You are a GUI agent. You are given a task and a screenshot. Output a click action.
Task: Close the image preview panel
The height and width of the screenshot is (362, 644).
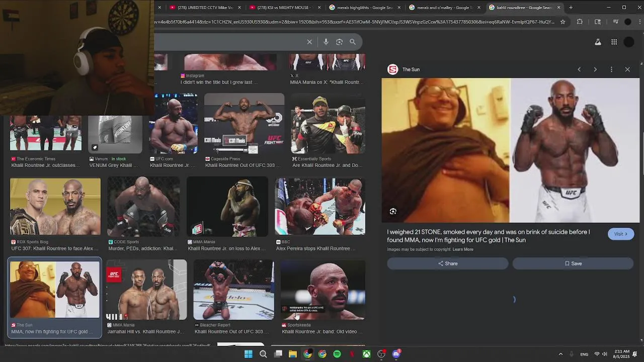pyautogui.click(x=627, y=69)
